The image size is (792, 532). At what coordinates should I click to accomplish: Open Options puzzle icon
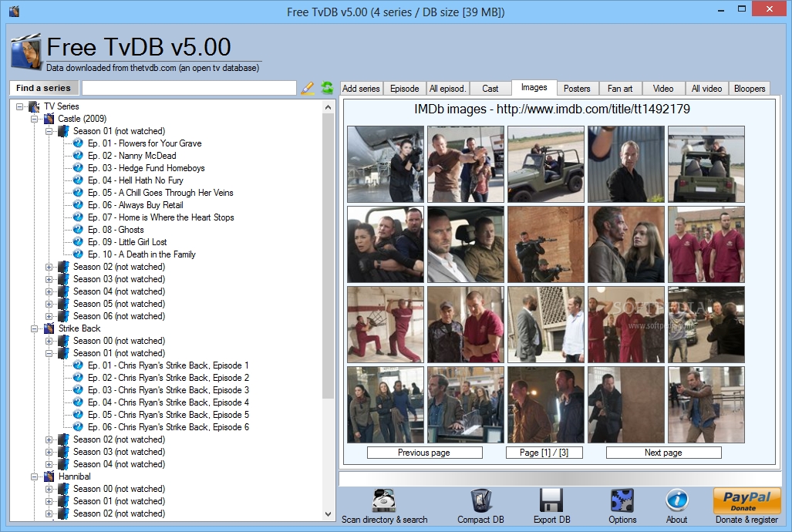[622, 500]
